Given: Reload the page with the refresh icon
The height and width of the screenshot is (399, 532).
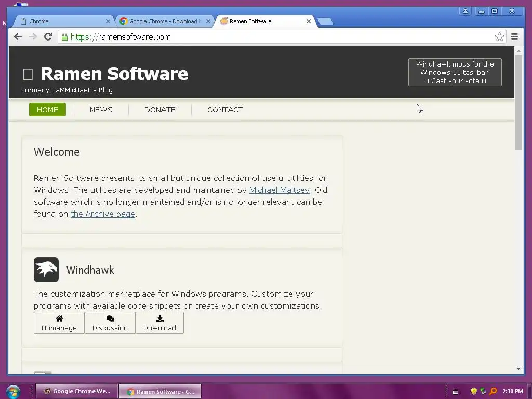Looking at the screenshot, I should [x=48, y=37].
